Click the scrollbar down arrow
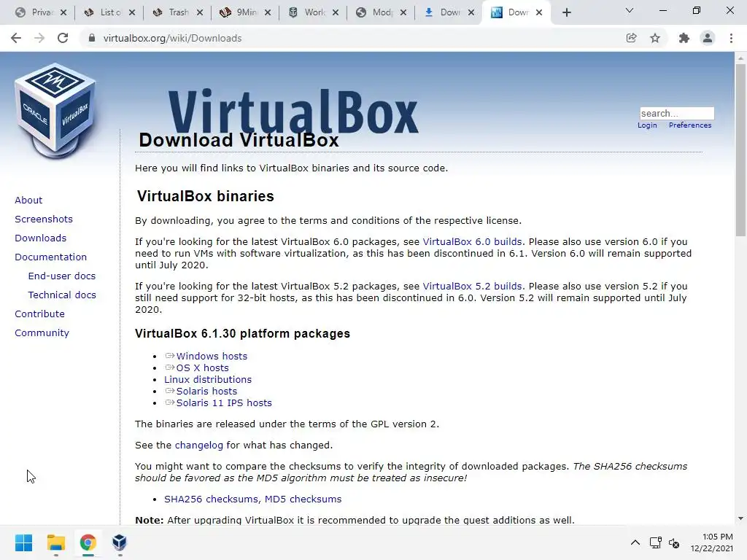The height and width of the screenshot is (560, 747). pos(740,518)
